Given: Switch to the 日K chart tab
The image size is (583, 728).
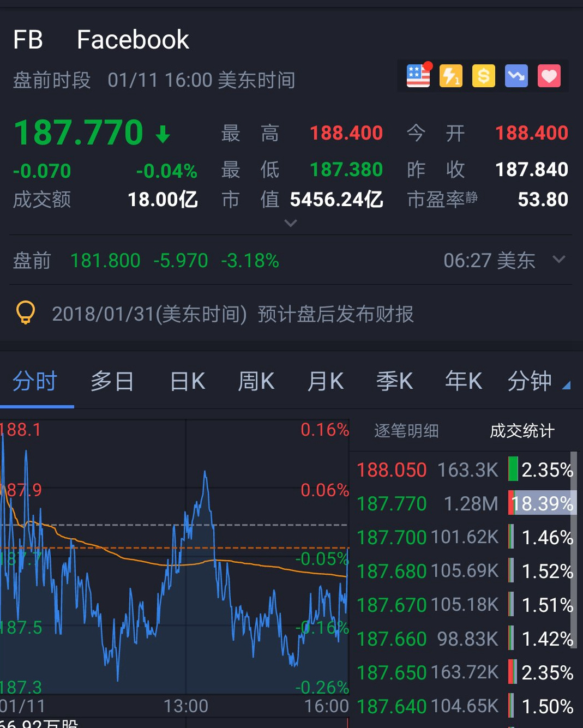Looking at the screenshot, I should [x=188, y=381].
